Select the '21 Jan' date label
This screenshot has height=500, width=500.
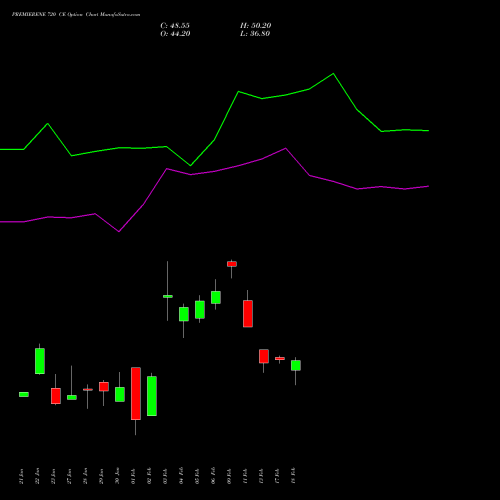(x=22, y=476)
